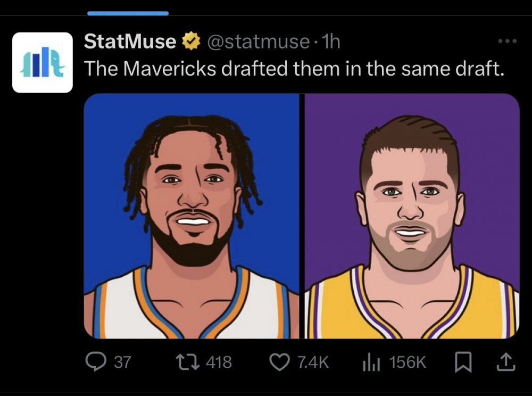532x396 pixels.
Task: Open the right illustration with purple background
Action: pos(412,216)
